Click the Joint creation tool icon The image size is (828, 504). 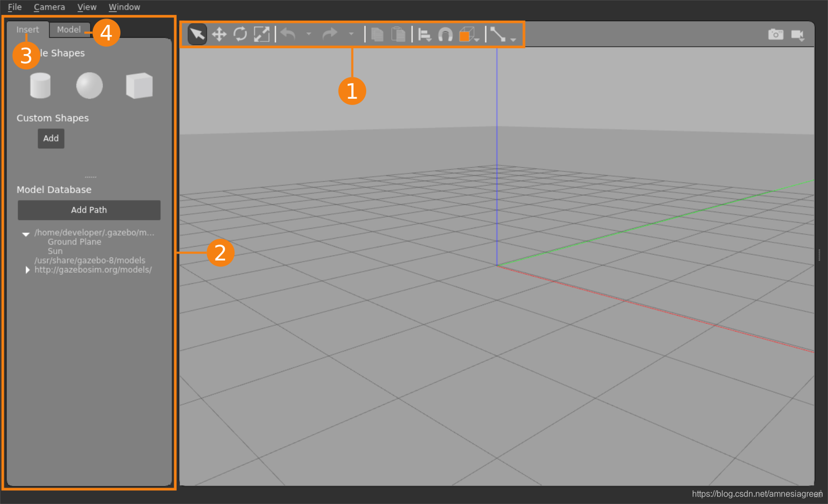click(497, 34)
